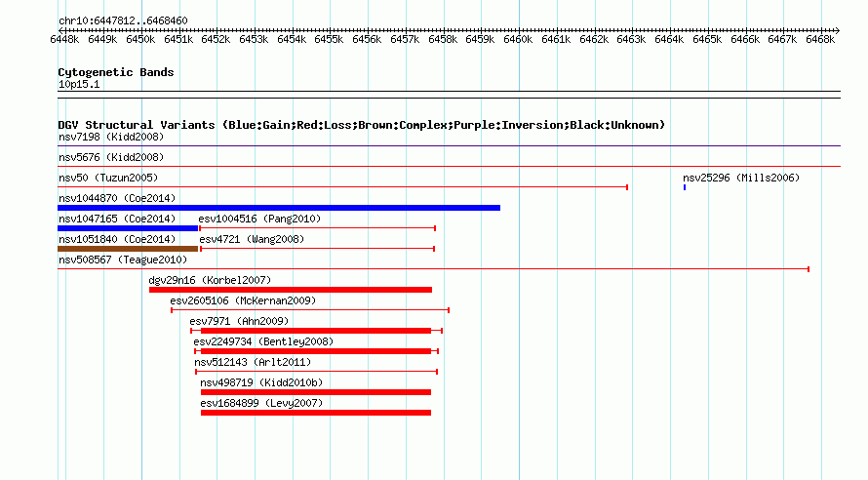
Task: Click the 6468k ruler tick label
Action: pos(820,39)
